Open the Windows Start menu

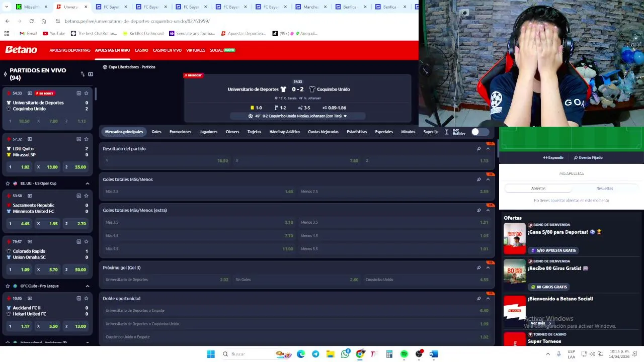pyautogui.click(x=211, y=354)
